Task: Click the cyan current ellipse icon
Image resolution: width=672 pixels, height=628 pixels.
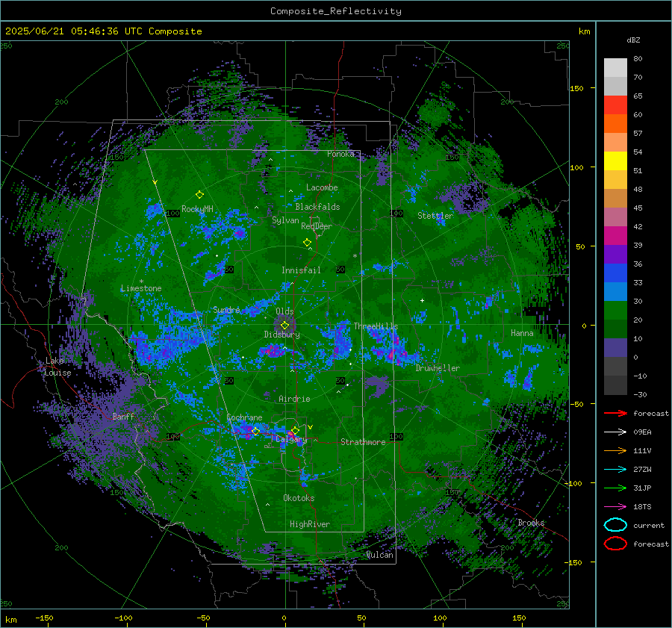Action: pos(615,525)
